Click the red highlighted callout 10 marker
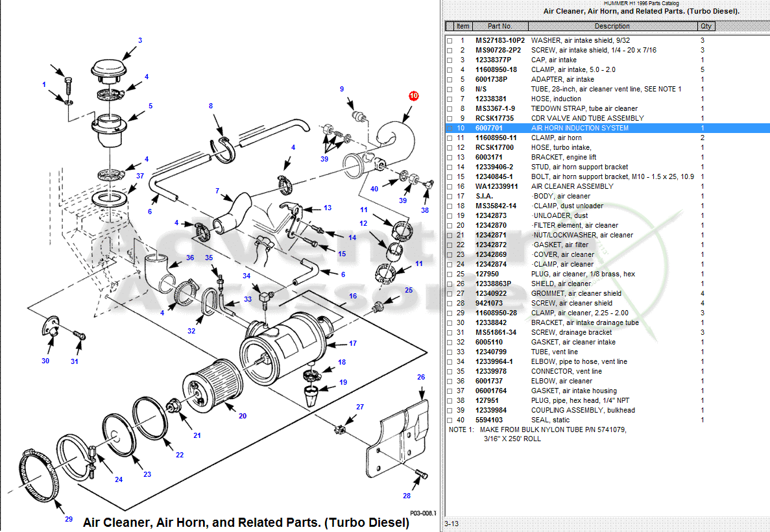Image resolution: width=770 pixels, height=532 pixels. point(413,95)
